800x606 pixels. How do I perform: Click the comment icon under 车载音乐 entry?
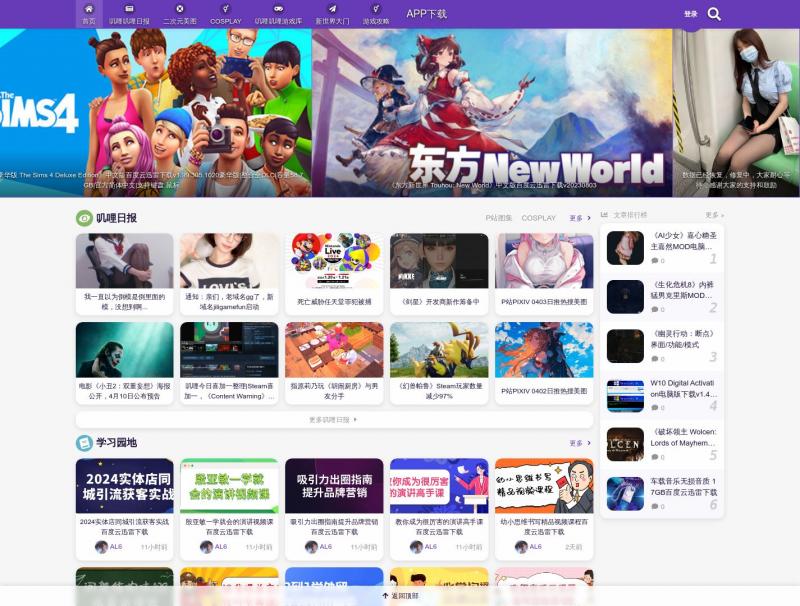click(655, 507)
